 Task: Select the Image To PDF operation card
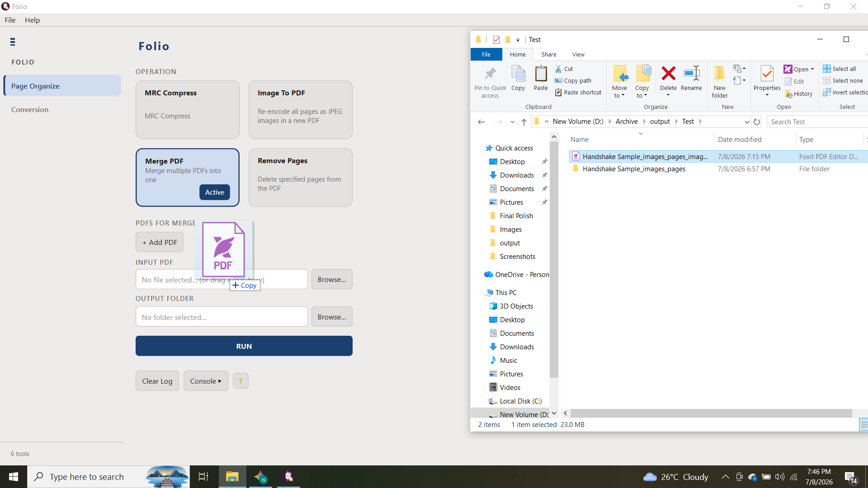[301, 110]
